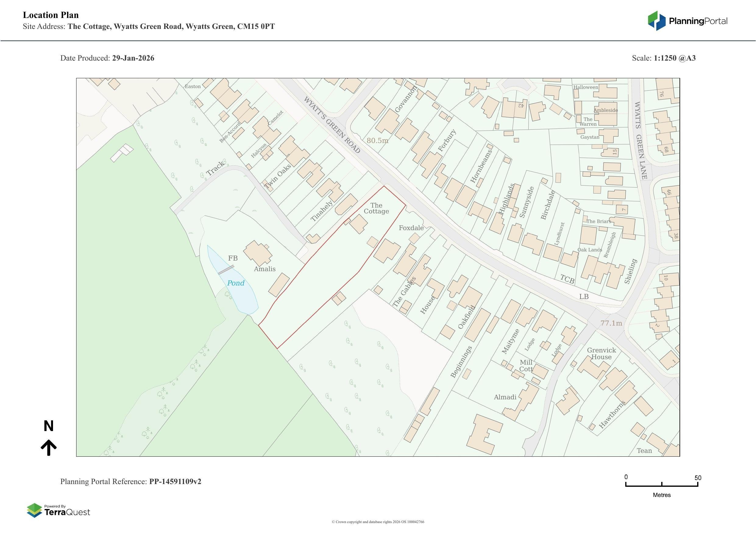Click the 80.5m spot height
Screen dimensions: 756x534
377,140
